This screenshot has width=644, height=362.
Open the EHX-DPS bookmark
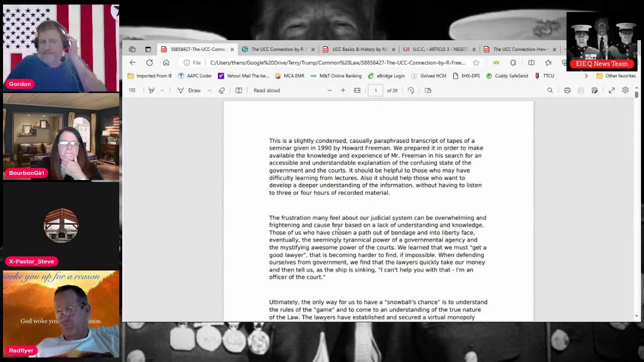466,76
